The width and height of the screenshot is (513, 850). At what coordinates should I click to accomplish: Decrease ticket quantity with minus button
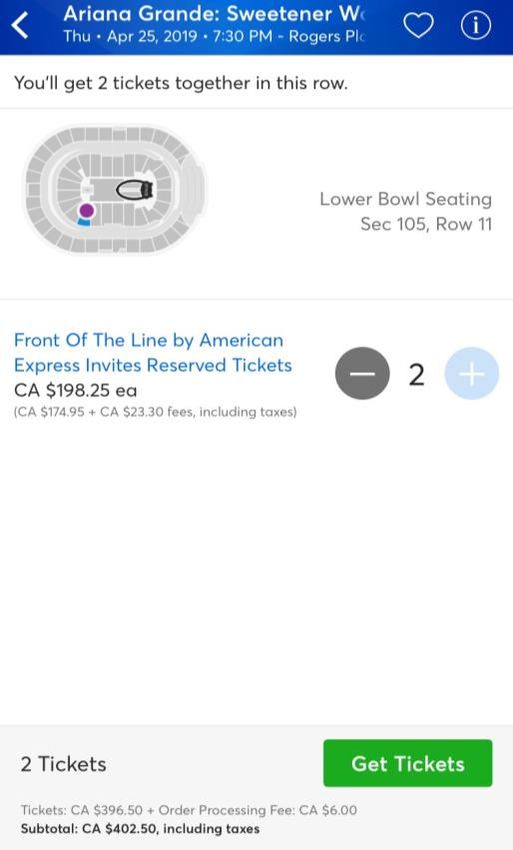362,374
